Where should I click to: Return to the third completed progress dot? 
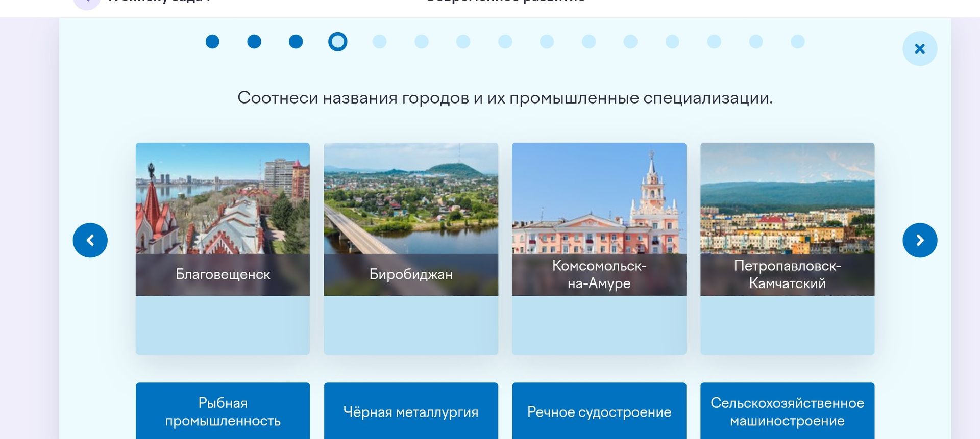pyautogui.click(x=296, y=42)
